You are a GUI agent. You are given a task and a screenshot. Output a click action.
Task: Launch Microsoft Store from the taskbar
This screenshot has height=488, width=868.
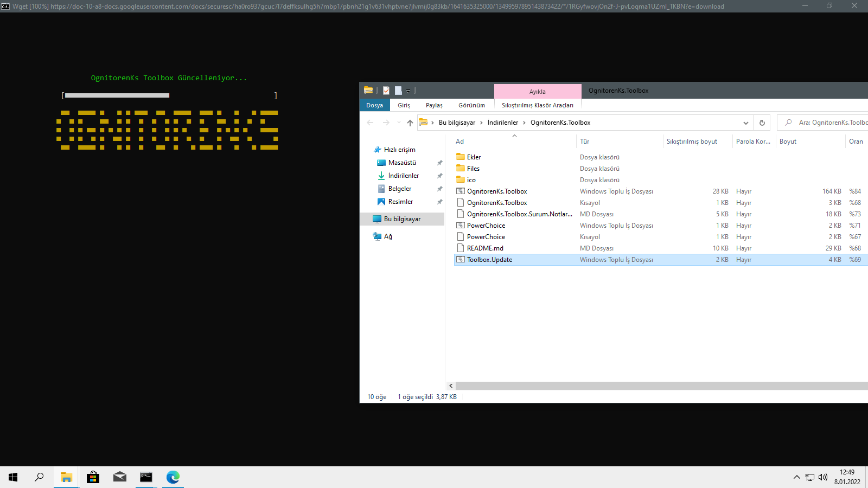click(x=93, y=477)
